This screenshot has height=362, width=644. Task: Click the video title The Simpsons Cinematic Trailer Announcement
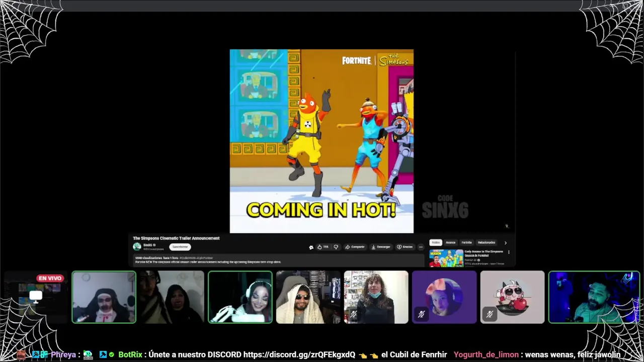(176, 238)
